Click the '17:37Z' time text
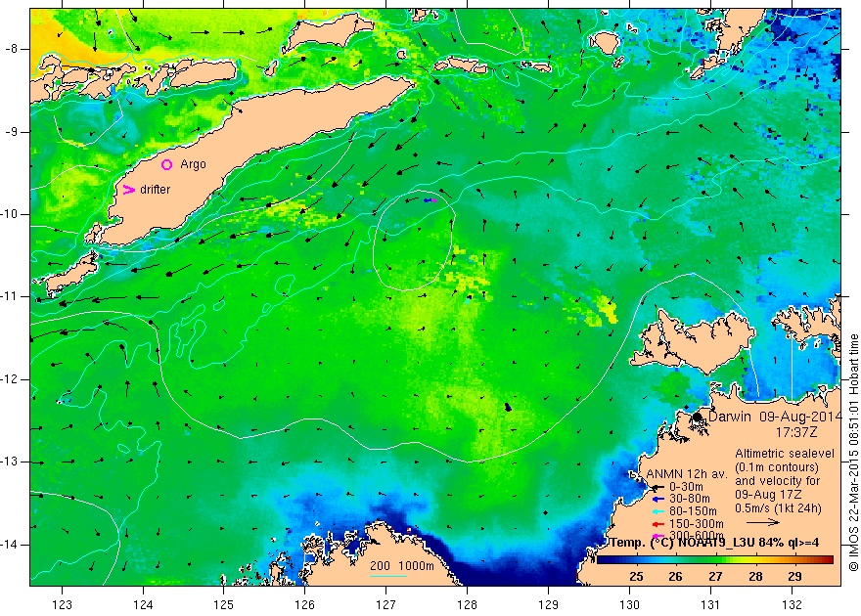This screenshot has height=616, width=861. [x=796, y=432]
